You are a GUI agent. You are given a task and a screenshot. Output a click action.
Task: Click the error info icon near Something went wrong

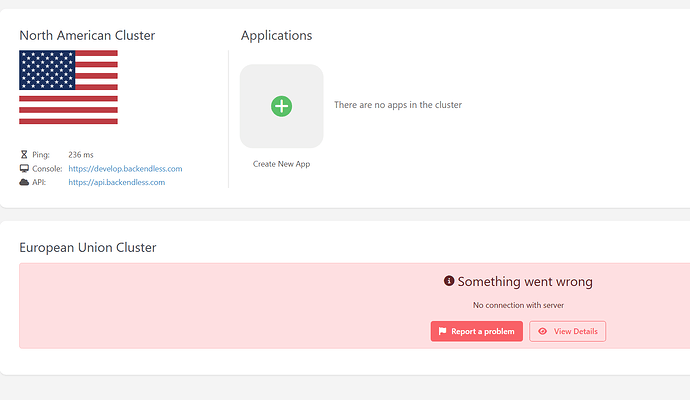point(449,281)
